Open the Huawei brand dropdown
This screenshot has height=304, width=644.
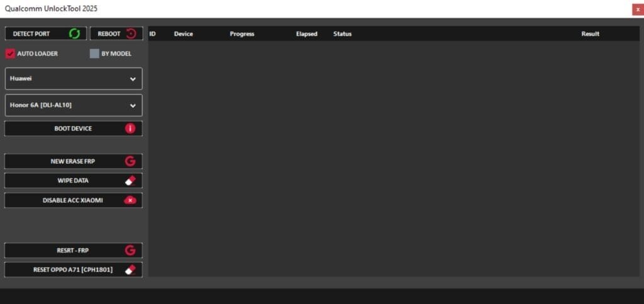coord(73,79)
